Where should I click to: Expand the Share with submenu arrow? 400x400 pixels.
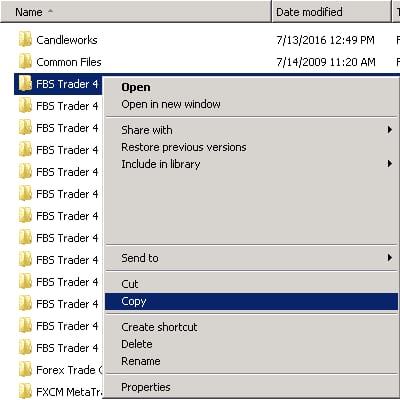389,130
